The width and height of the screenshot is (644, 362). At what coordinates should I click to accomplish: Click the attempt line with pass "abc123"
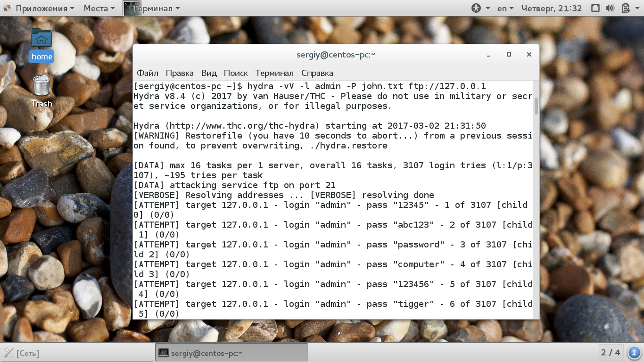click(x=333, y=230)
